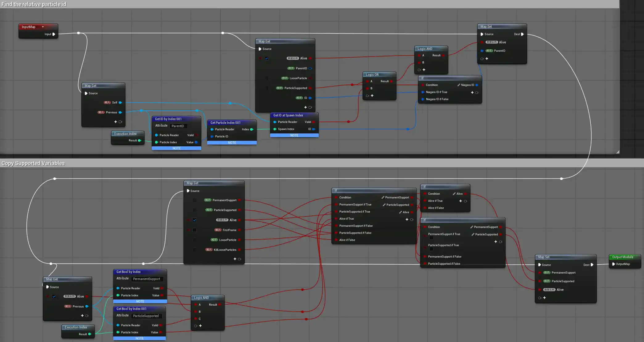
Task: Toggle the ParticleSupported if True checkbox
Action: (x=431, y=249)
